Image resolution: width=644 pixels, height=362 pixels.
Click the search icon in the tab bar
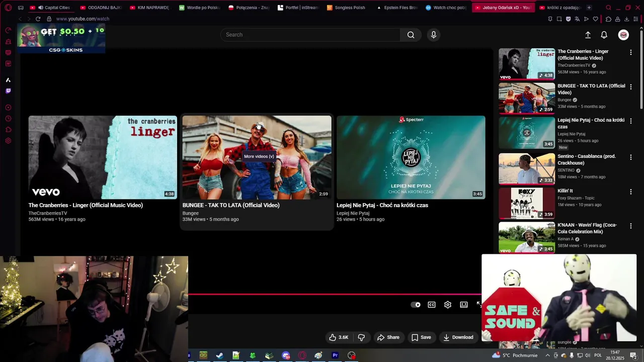point(608,8)
